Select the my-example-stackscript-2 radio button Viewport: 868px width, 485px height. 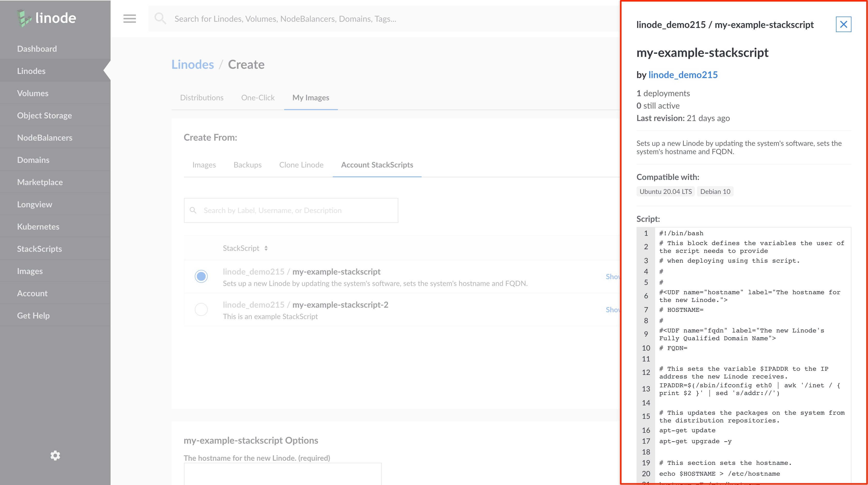201,309
